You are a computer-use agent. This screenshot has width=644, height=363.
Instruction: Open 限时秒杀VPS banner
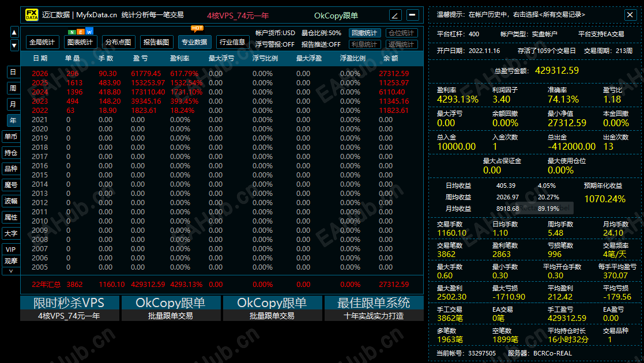(x=69, y=308)
